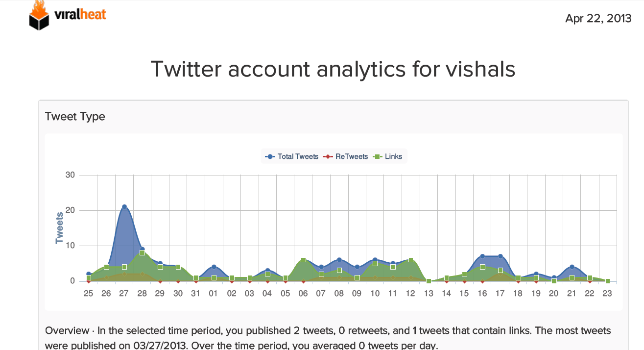
Task: Click the blue Total Tweets legend marker
Action: tap(270, 157)
